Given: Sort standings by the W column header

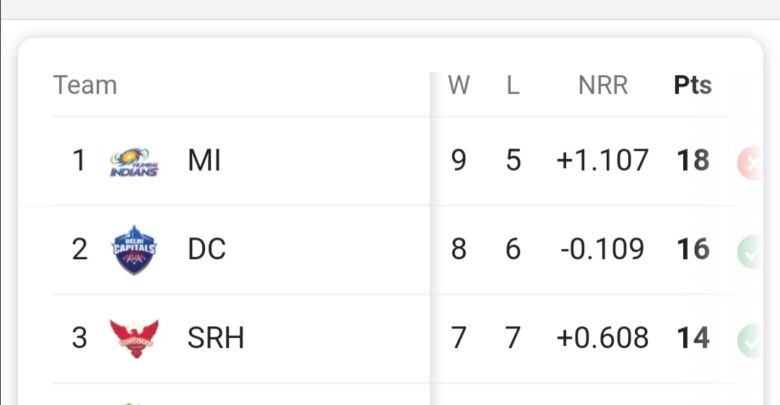Looking at the screenshot, I should pyautogui.click(x=459, y=85).
